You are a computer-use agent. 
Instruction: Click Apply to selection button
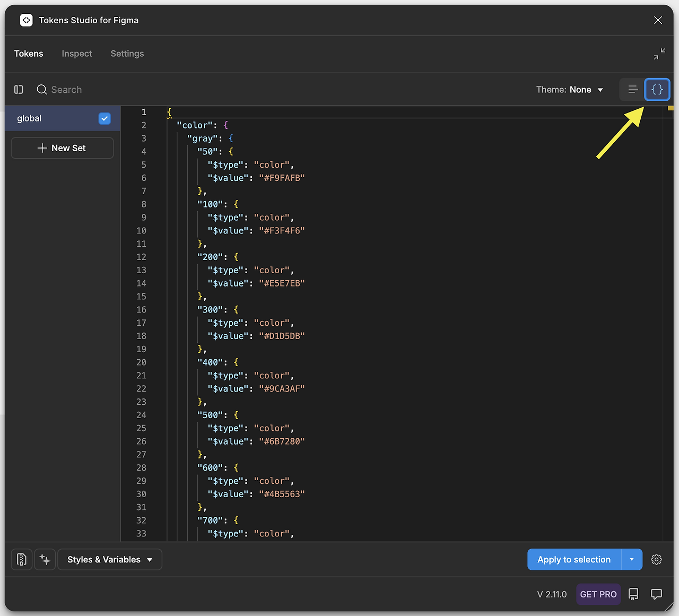point(574,559)
